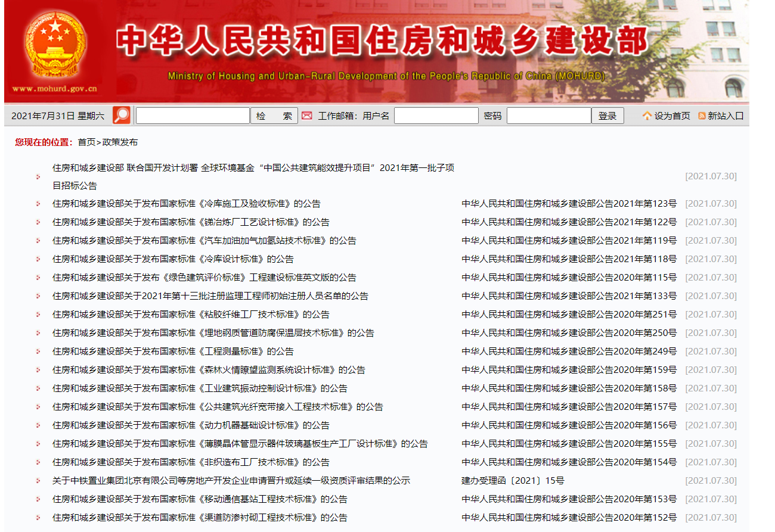Open the 工业建筑振动控制设计标准 announcement

tap(200, 388)
